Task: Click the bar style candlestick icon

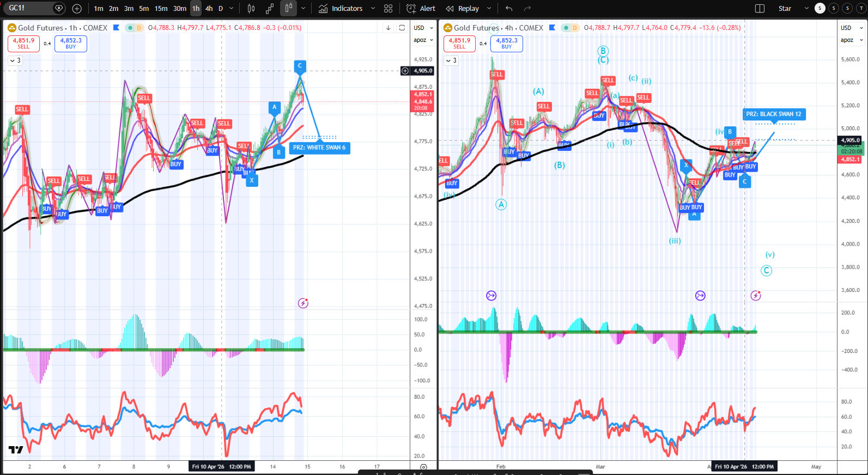Action: click(251, 8)
